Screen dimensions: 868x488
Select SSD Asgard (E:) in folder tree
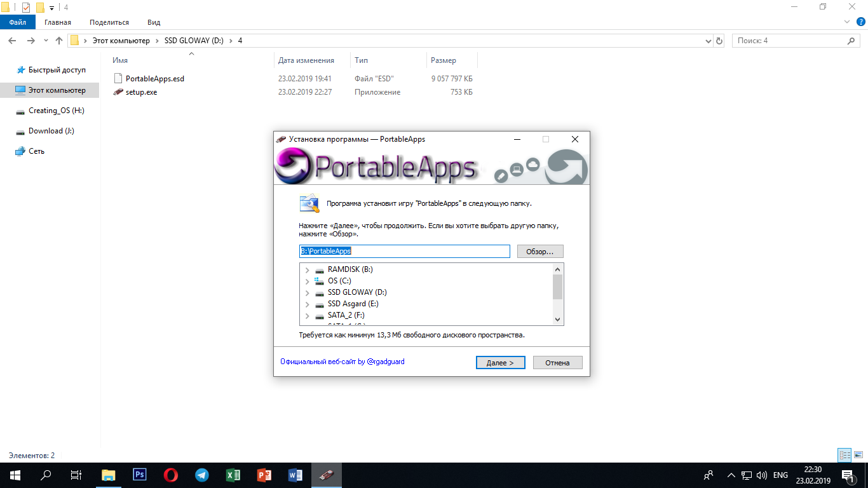353,304
